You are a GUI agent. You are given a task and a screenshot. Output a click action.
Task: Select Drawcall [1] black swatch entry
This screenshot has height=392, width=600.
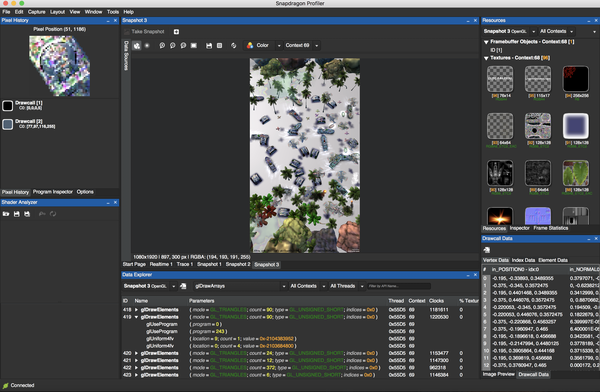tap(8, 105)
